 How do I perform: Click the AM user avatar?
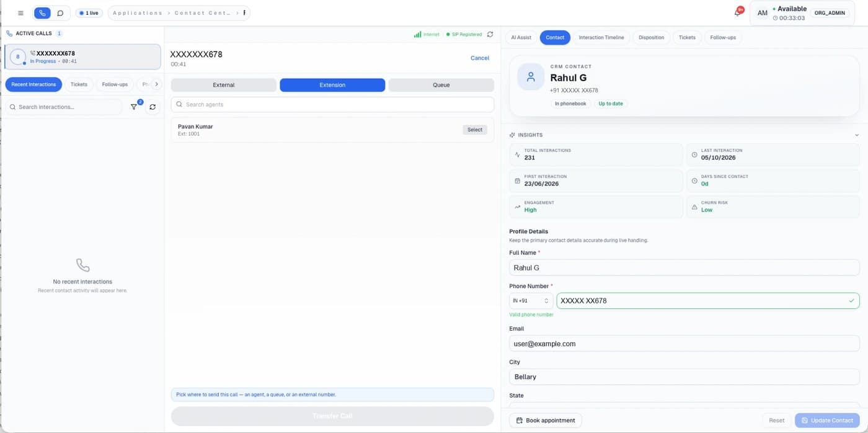click(762, 13)
